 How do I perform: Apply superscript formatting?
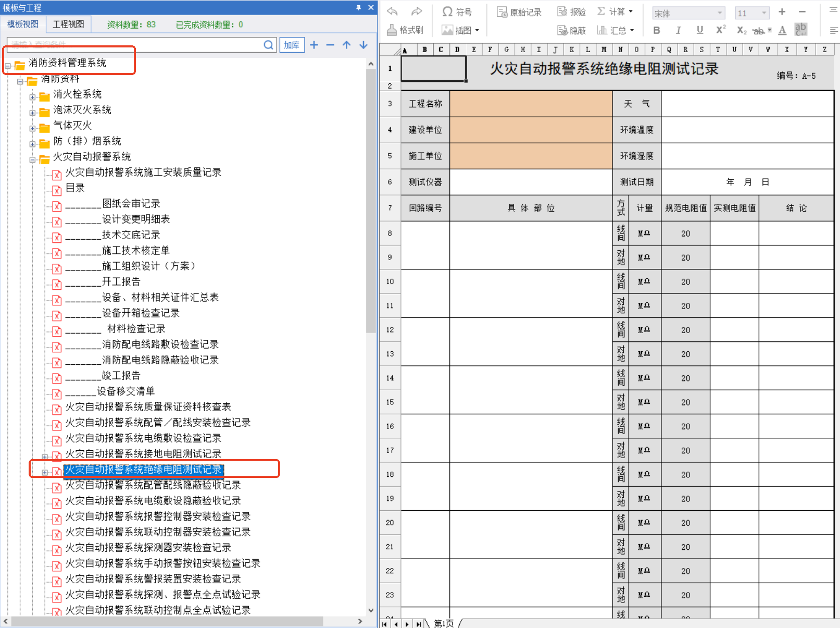pyautogui.click(x=721, y=30)
